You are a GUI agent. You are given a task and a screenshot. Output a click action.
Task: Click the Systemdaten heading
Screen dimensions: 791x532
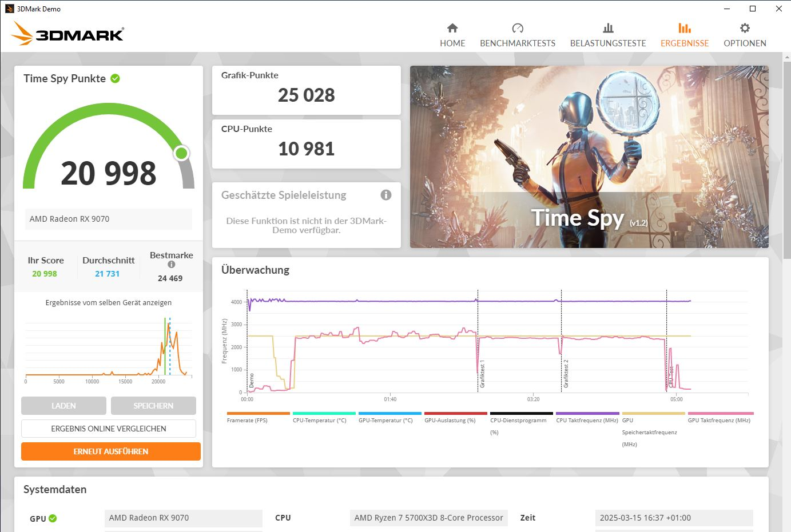pos(55,489)
